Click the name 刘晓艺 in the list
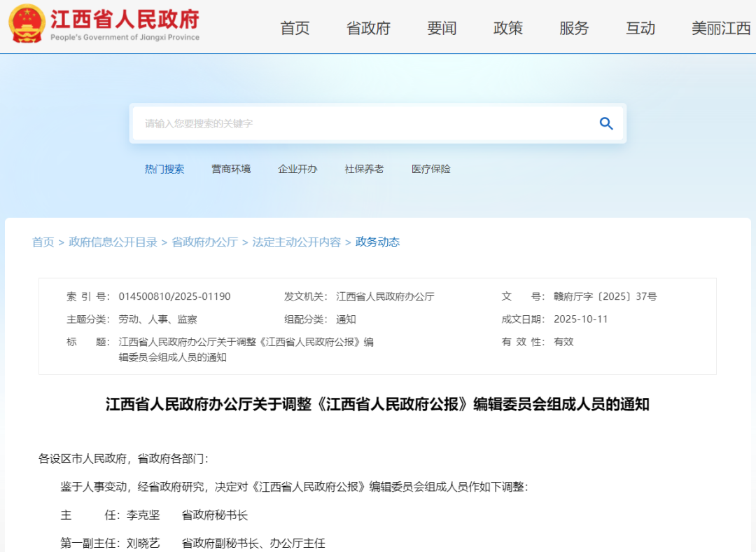This screenshot has width=756, height=552. click(143, 543)
